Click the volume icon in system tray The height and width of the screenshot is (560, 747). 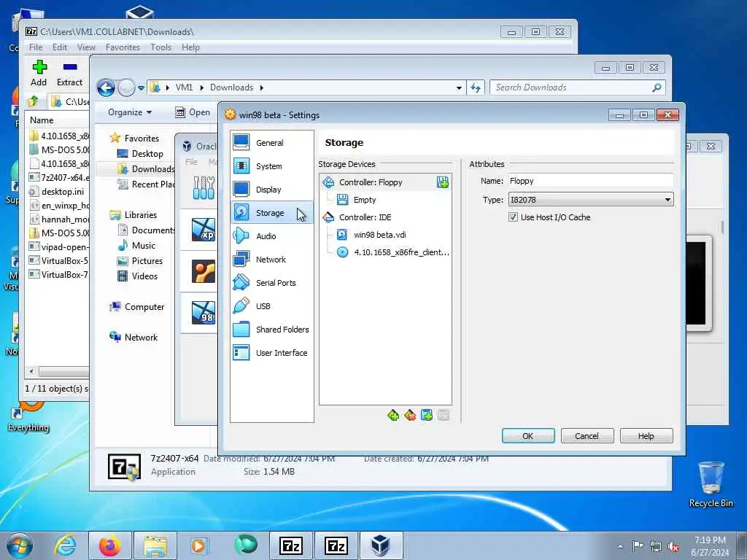click(x=673, y=547)
